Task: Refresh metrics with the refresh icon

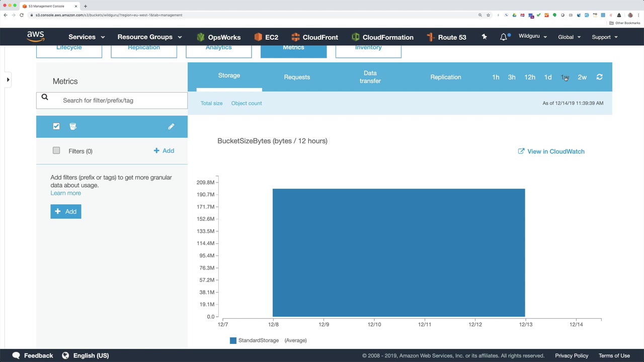Action: [599, 77]
